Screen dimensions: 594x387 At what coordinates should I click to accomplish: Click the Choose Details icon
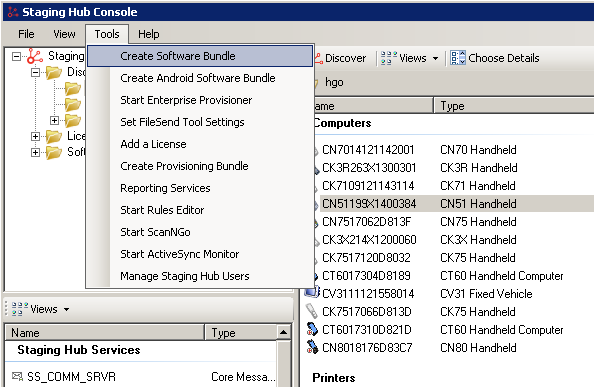(x=458, y=58)
